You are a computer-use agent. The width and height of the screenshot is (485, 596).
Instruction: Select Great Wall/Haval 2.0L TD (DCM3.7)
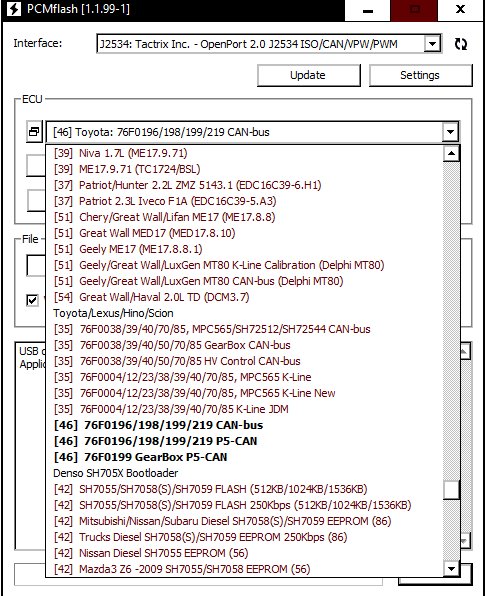click(244, 297)
